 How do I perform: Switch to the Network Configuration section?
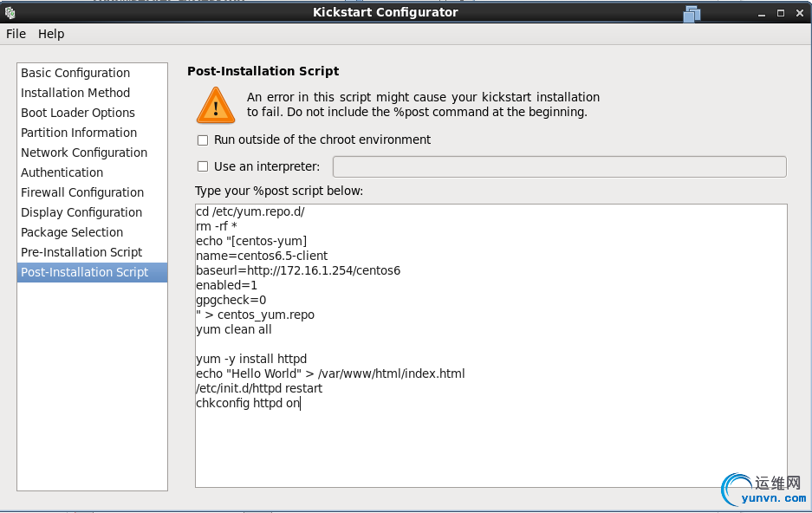(x=84, y=153)
